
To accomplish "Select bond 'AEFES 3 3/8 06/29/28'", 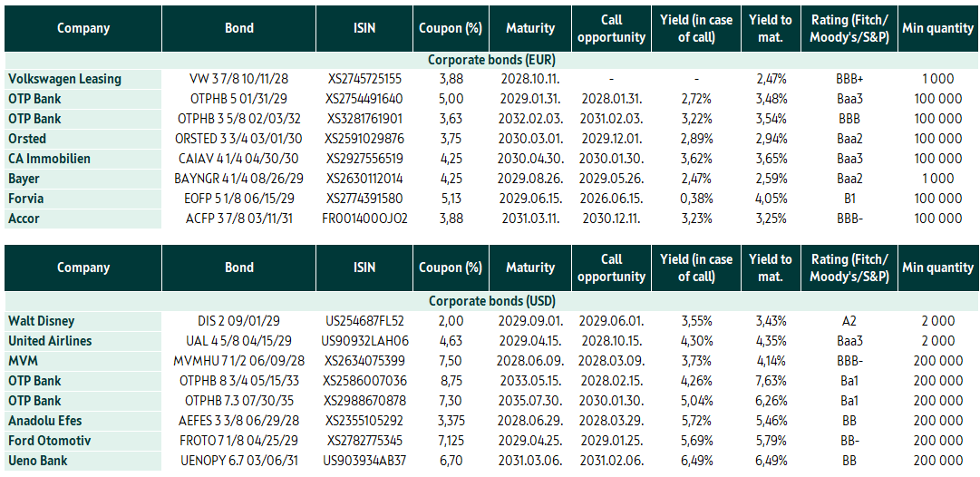I will [x=238, y=422].
